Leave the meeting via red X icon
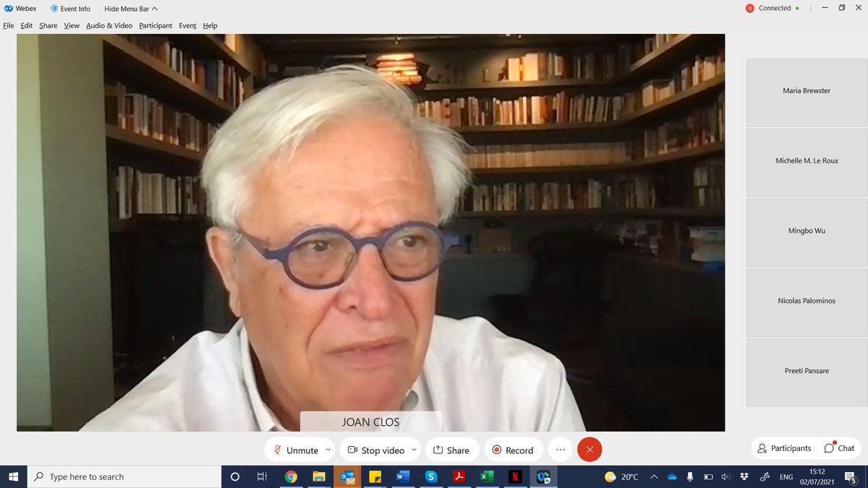The width and height of the screenshot is (868, 488). 590,449
